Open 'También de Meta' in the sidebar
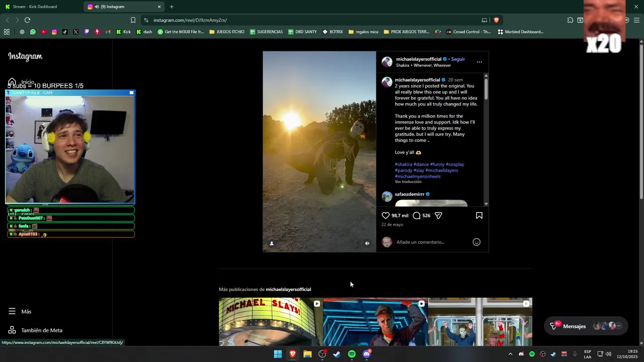This screenshot has width=644, height=362. (x=35, y=330)
